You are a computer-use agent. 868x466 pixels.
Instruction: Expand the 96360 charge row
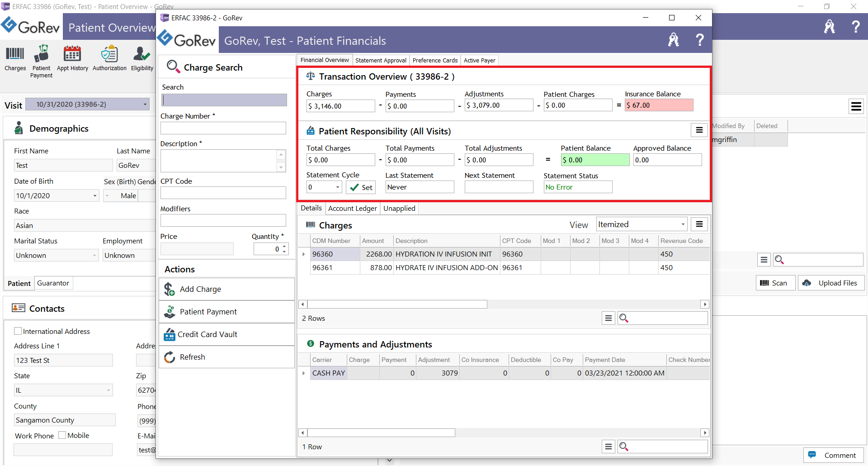[304, 254]
